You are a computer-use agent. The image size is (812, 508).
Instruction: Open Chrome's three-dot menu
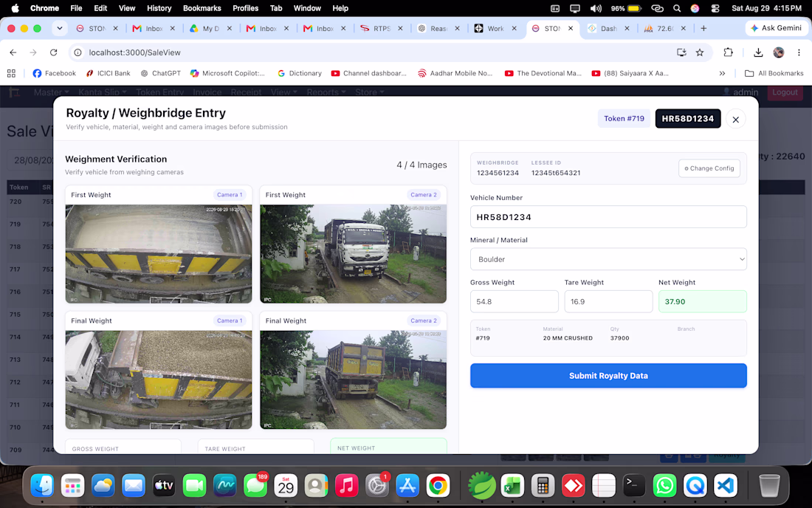click(799, 52)
